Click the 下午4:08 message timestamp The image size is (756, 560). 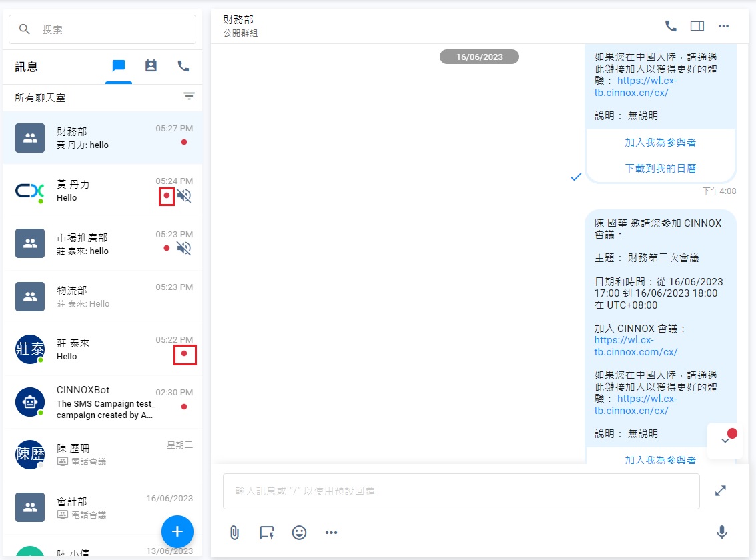(719, 191)
